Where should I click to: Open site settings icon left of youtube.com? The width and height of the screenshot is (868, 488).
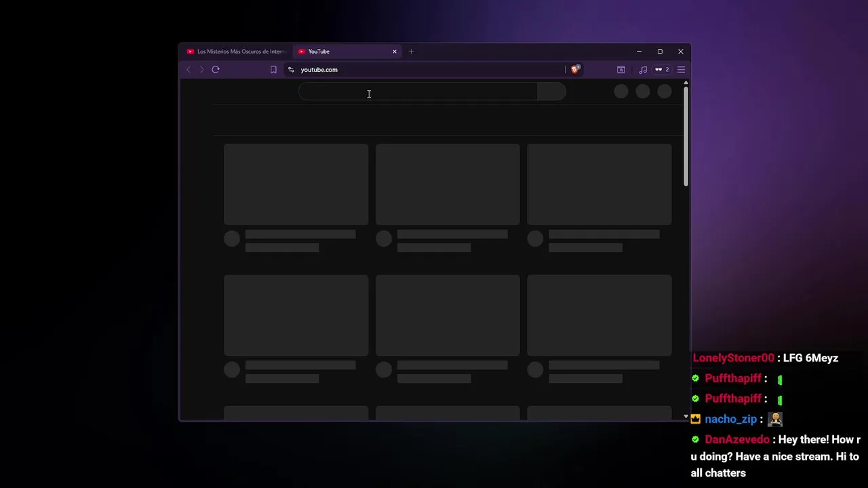[291, 69]
